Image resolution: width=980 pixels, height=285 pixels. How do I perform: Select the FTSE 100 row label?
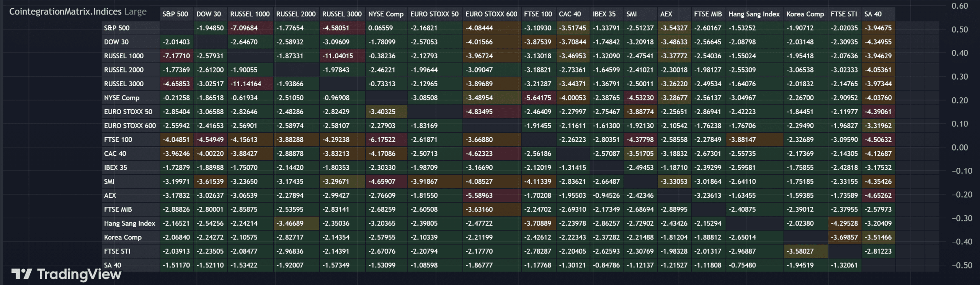click(118, 140)
